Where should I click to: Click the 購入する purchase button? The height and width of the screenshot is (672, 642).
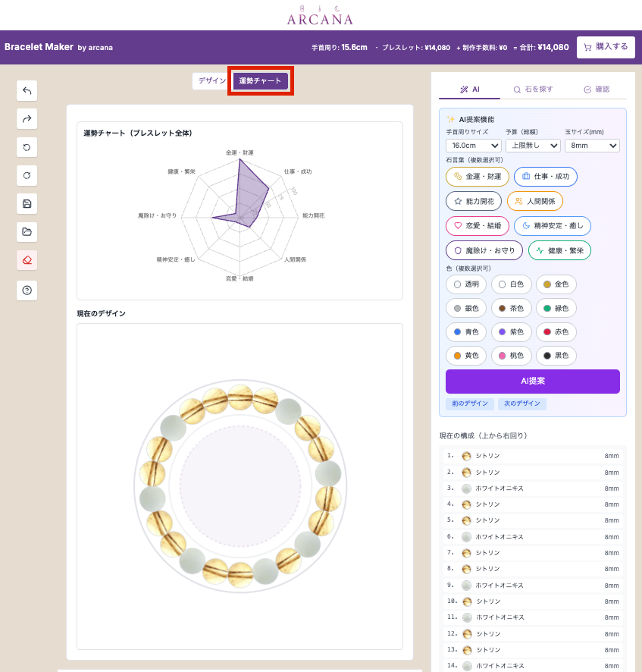point(605,47)
